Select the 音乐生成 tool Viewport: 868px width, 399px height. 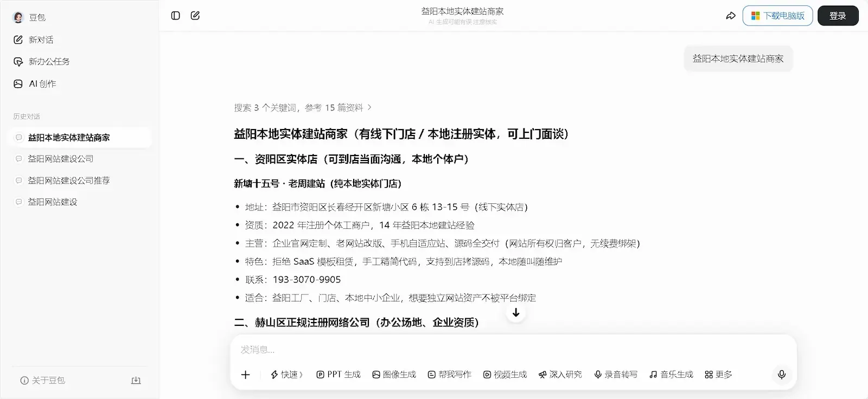(x=672, y=375)
